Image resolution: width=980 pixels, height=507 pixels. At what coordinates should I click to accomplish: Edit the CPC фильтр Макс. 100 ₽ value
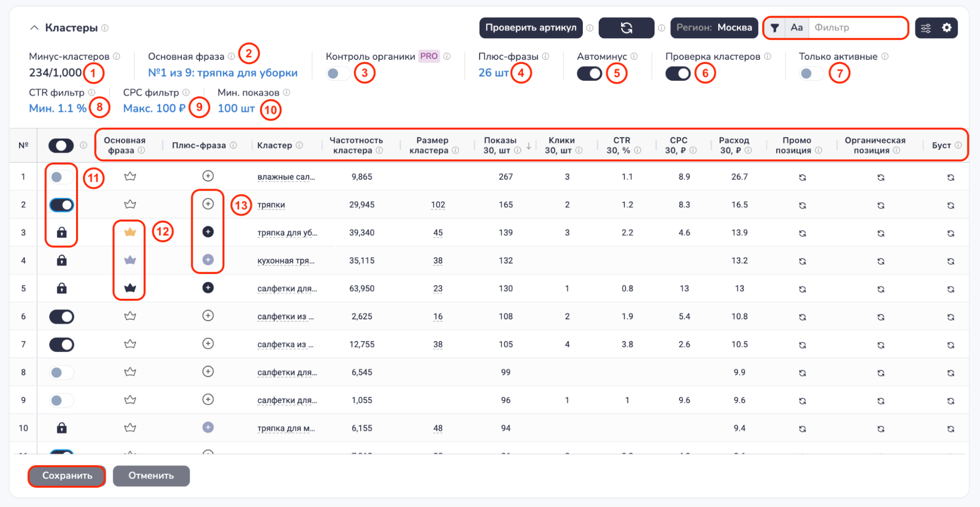pos(154,108)
